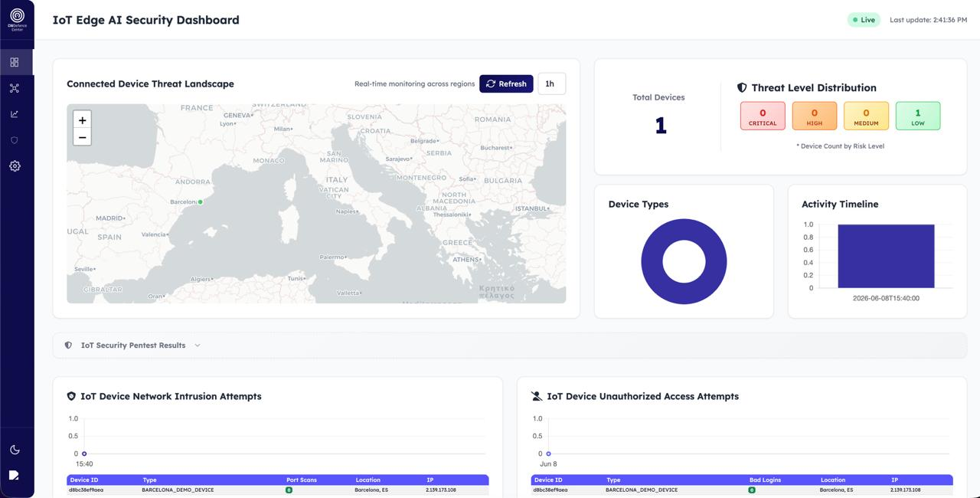Click the bottom sidebar logout icon
This screenshot has height=498, width=980.
14,475
